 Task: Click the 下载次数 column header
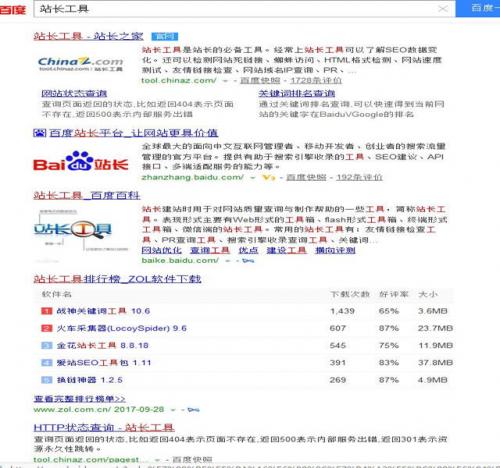click(350, 294)
